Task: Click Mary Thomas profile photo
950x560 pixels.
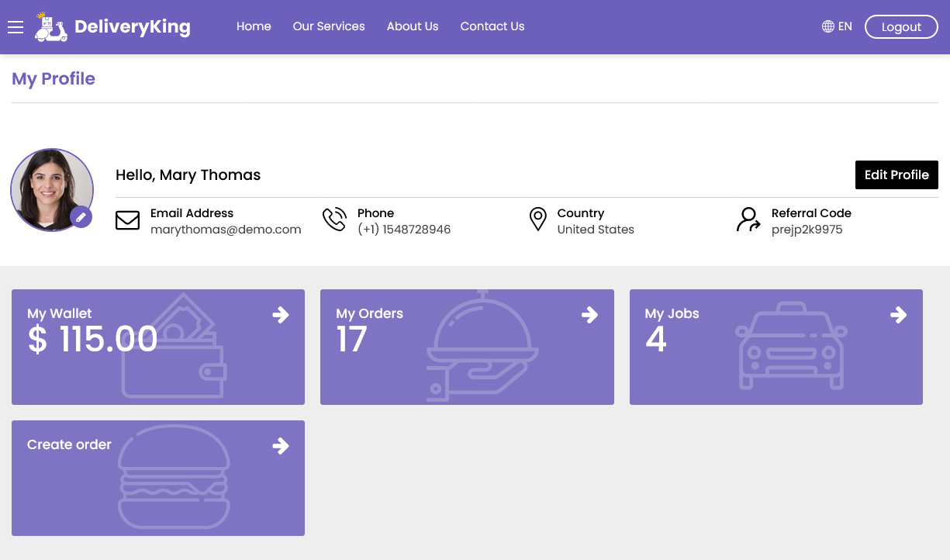Action: pyautogui.click(x=52, y=190)
